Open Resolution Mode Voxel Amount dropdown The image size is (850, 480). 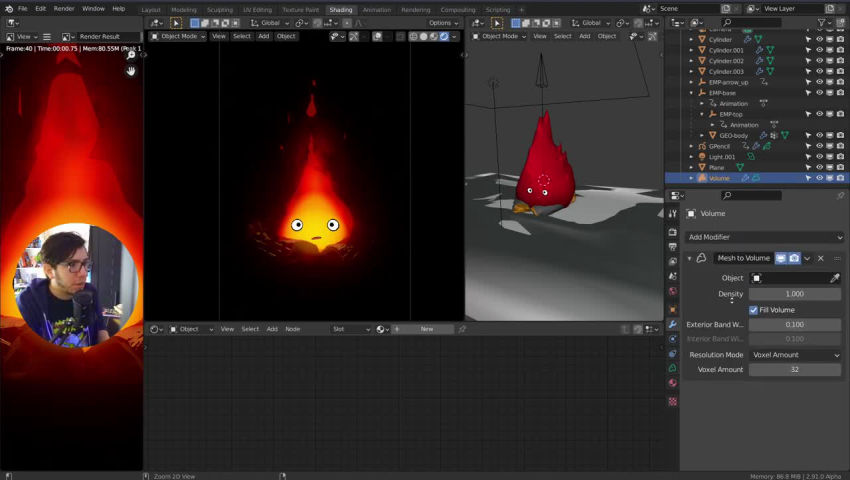pyautogui.click(x=795, y=355)
